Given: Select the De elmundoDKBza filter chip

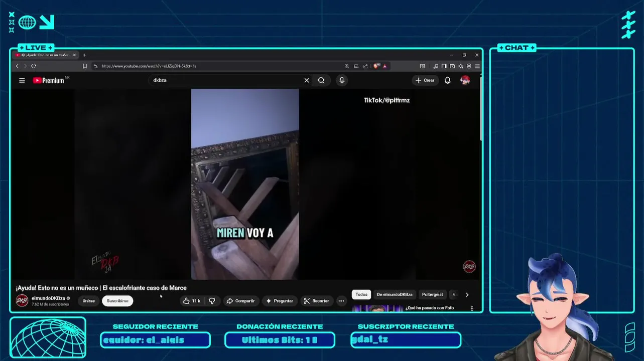Looking at the screenshot, I should tap(395, 295).
